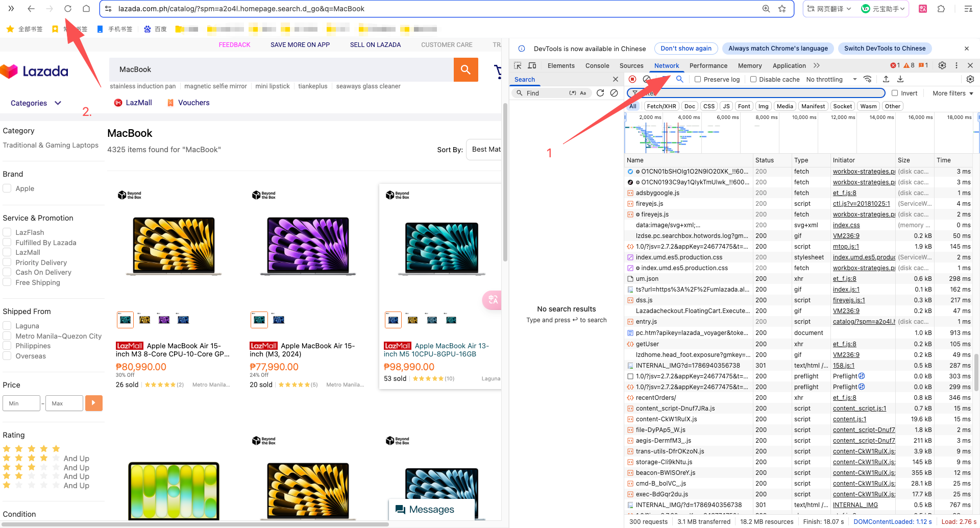The width and height of the screenshot is (980, 528).
Task: Open the browser home page icon
Action: coord(86,9)
